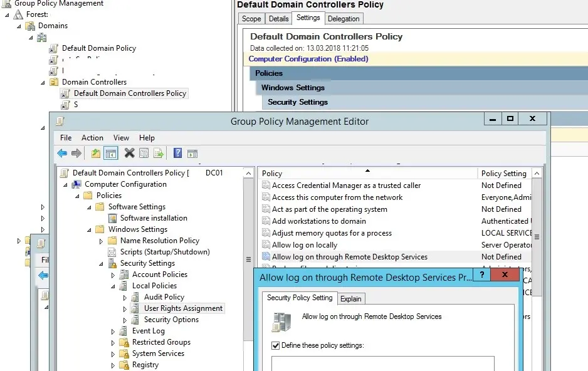This screenshot has width=588, height=371.
Task: Click the Computer Configuration icon in tree
Action: click(77, 184)
